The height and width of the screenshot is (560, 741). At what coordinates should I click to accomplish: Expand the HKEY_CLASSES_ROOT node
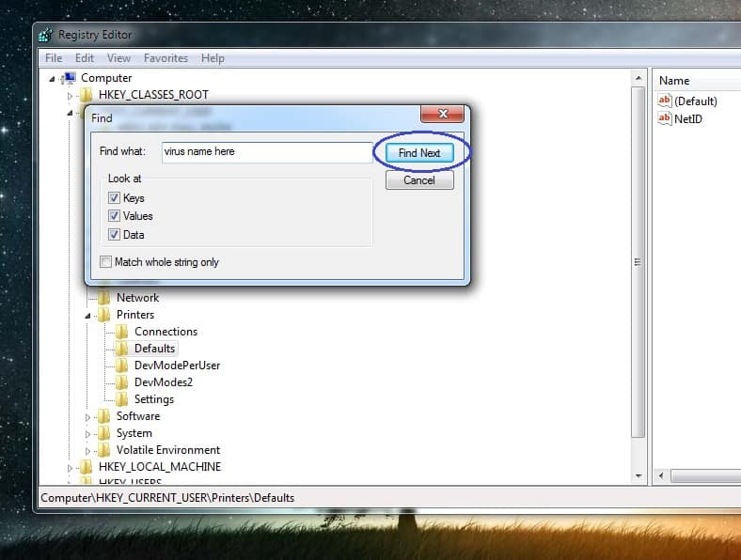[x=70, y=96]
